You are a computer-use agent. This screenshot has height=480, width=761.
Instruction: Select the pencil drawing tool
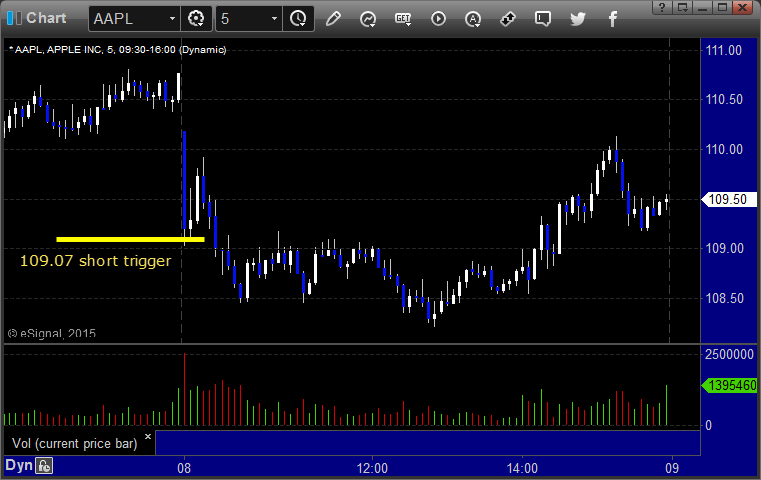click(x=333, y=19)
